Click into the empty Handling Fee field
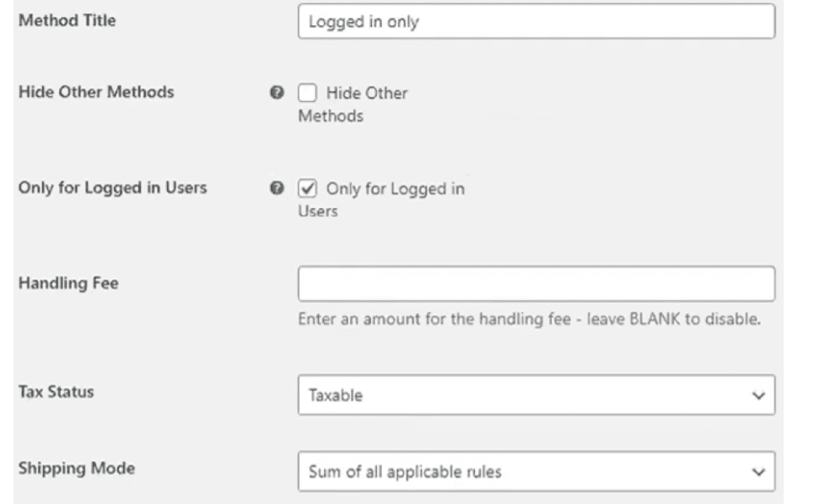 coord(536,284)
